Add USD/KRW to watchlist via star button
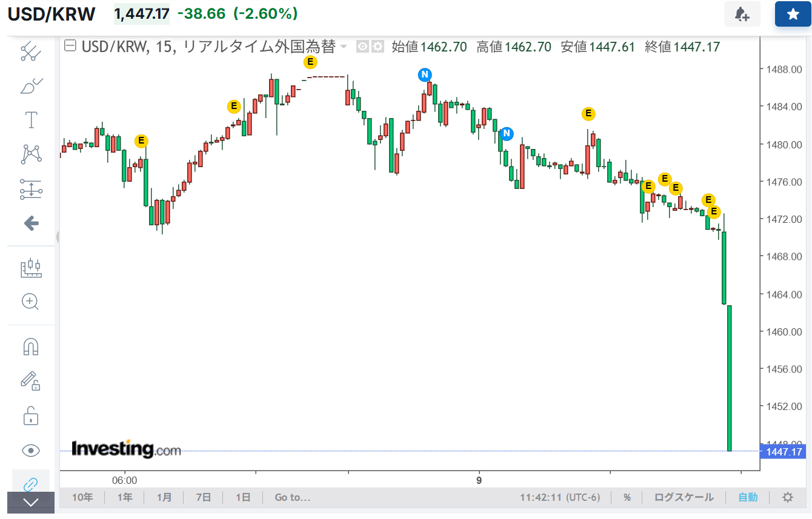The image size is (812, 519). 793,14
